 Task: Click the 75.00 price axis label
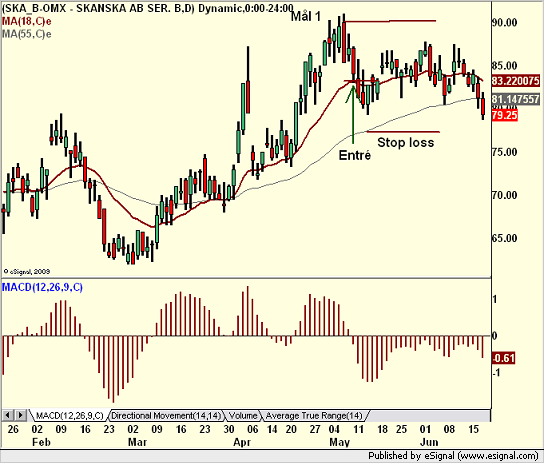pyautogui.click(x=504, y=152)
